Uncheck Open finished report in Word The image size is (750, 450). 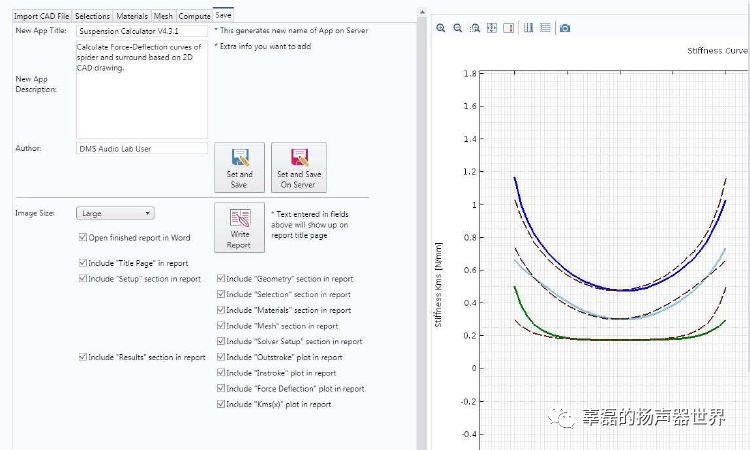(83, 238)
